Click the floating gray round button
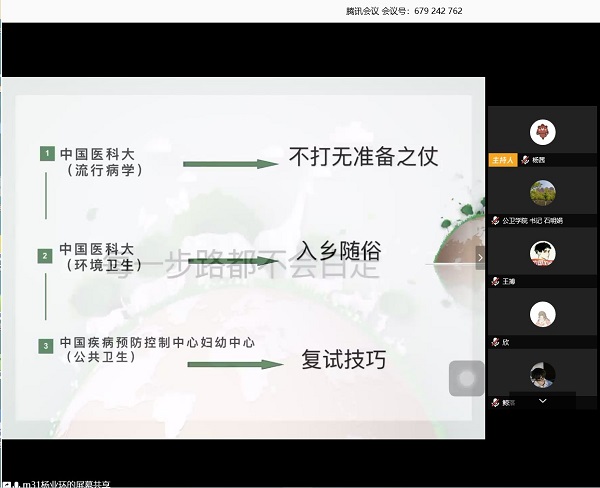Viewport: 600px width, 488px height. pos(467,378)
